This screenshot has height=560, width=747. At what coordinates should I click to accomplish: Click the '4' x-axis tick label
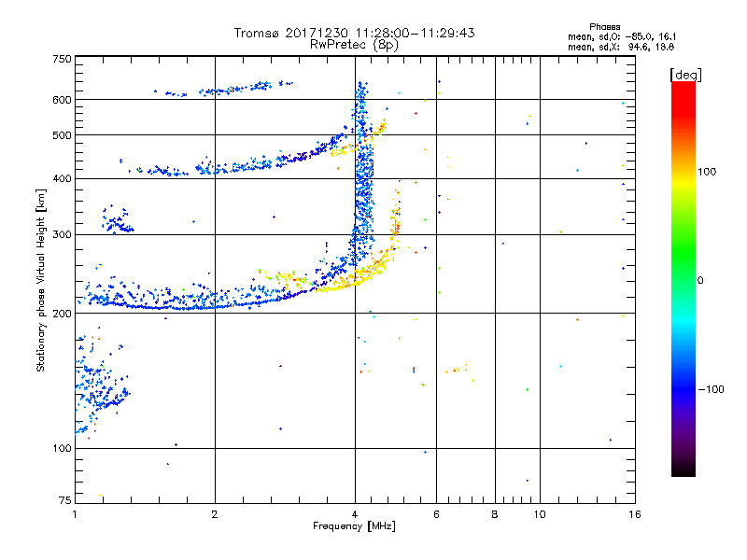tap(355, 514)
